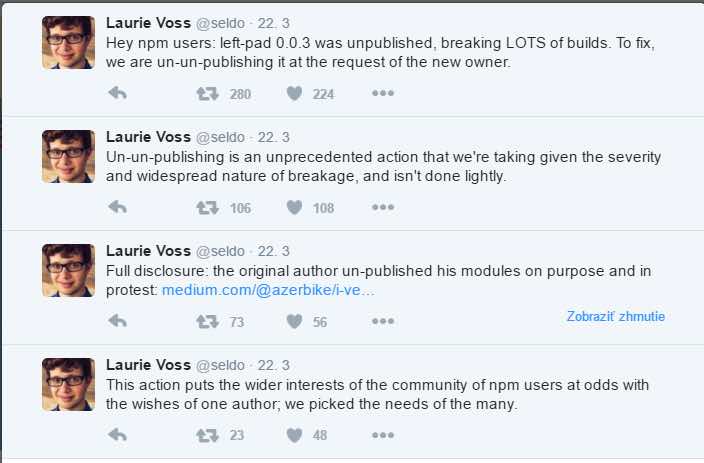Reply to the 'Full disclosure' tweet

[117, 321]
